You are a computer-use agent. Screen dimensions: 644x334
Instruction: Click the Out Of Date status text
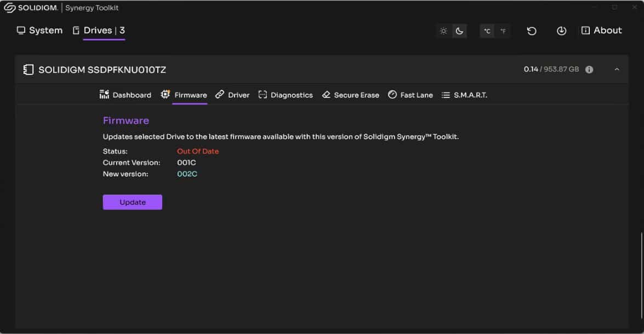click(x=198, y=151)
